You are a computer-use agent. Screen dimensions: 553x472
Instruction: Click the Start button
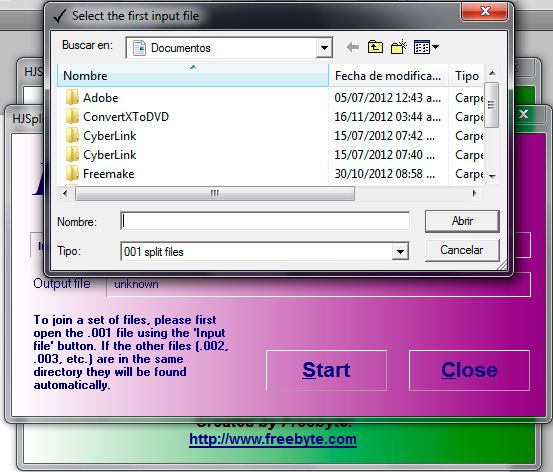tap(326, 370)
